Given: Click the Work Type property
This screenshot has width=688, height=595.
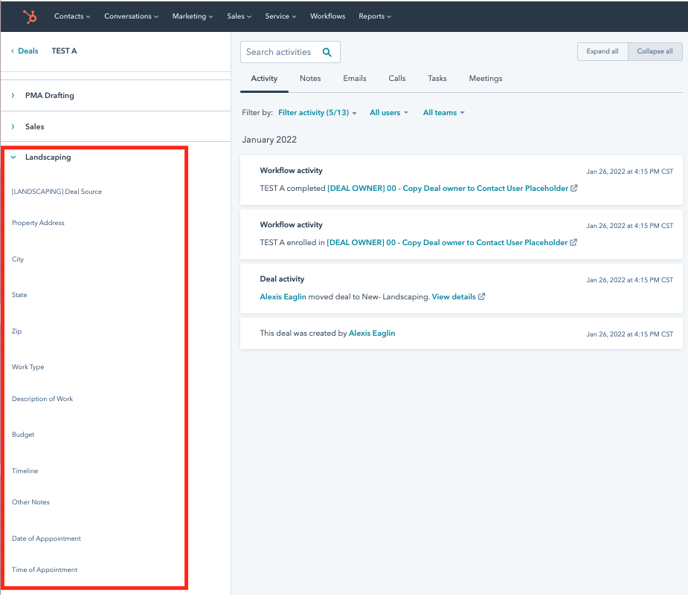Looking at the screenshot, I should tap(28, 367).
